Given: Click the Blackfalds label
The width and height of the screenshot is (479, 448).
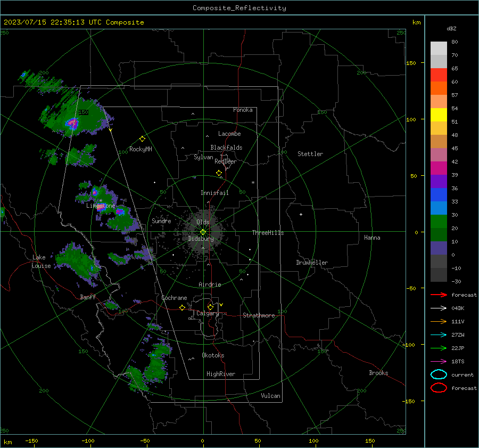Looking at the screenshot, I should pos(226,148).
